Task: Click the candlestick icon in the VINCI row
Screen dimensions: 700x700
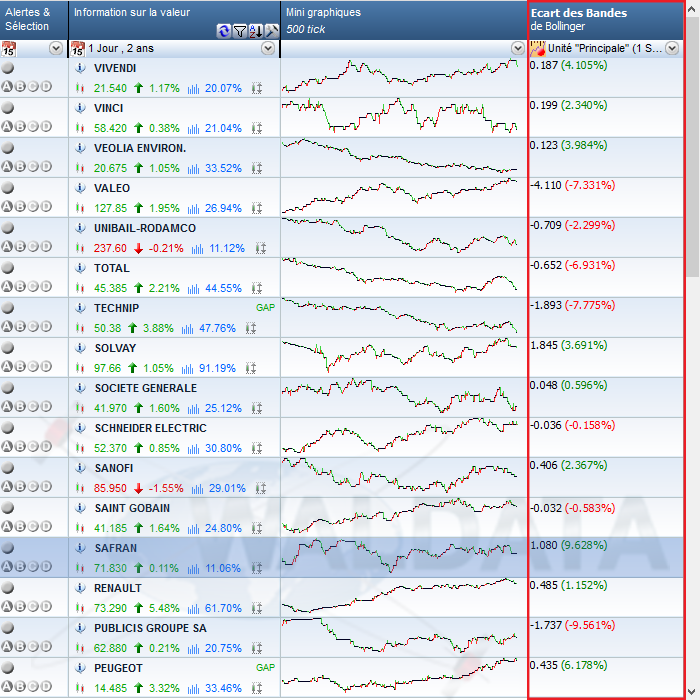Action: (80, 128)
